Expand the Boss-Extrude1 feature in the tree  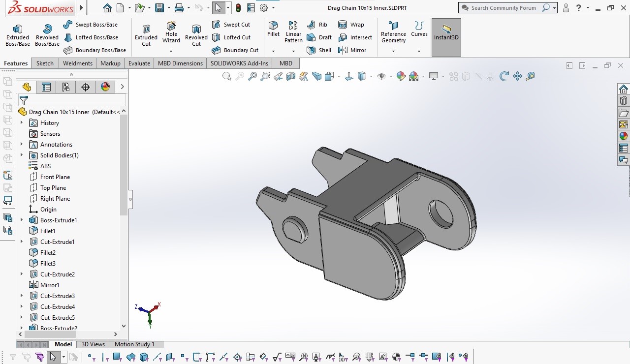point(22,220)
